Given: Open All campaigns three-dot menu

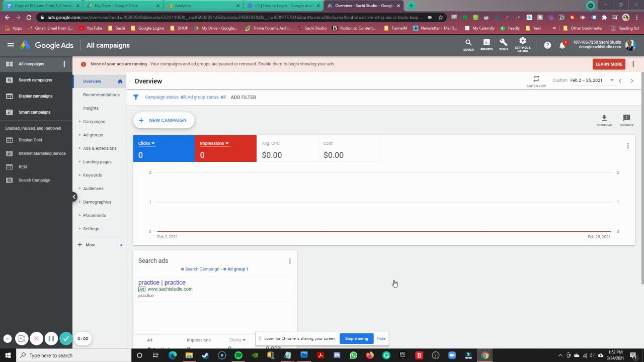Looking at the screenshot, I should [64, 64].
